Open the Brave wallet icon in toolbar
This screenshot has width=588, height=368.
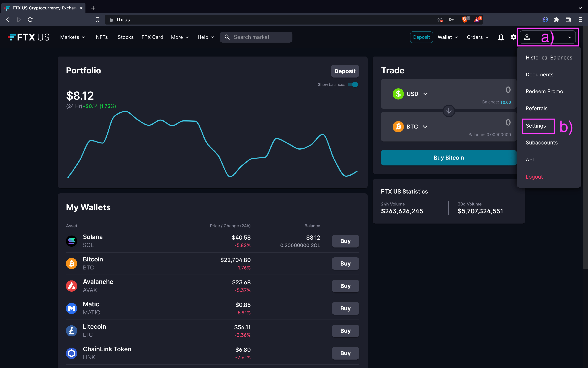tap(568, 20)
